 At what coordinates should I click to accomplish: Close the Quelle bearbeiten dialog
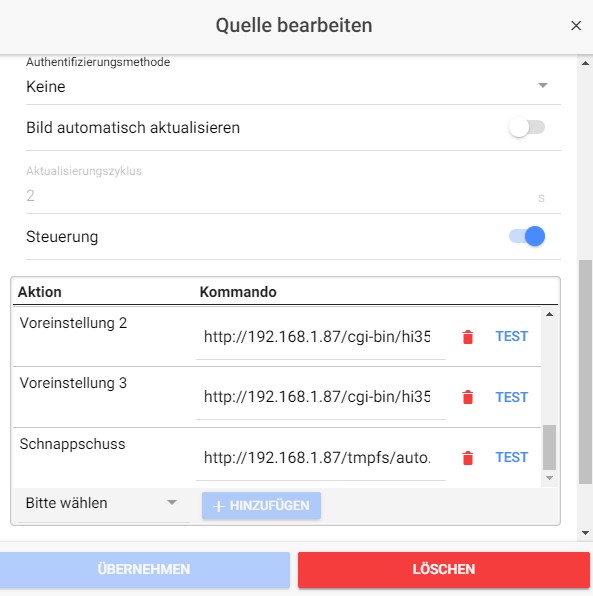[x=576, y=26]
